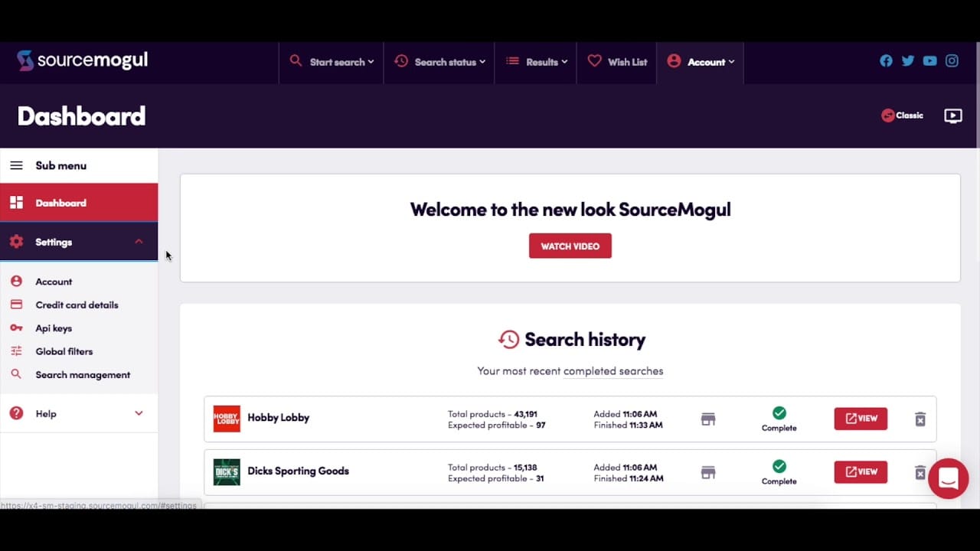Image resolution: width=980 pixels, height=551 pixels.
Task: Delete the Dicks Sporting Goods search
Action: (920, 473)
